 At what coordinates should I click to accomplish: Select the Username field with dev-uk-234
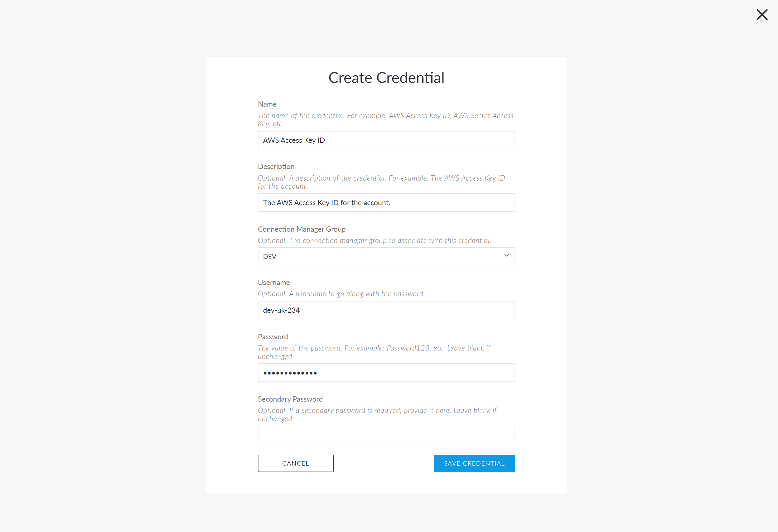click(386, 310)
